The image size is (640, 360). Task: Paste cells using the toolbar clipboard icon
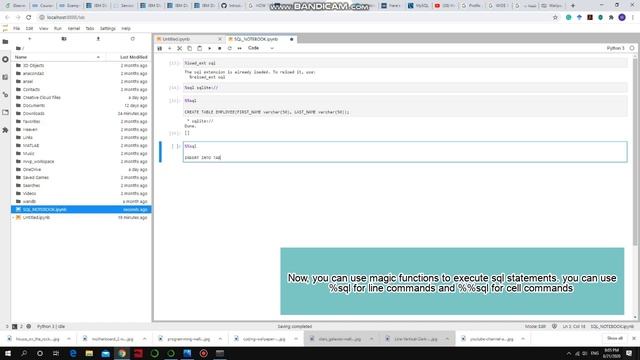pos(200,48)
